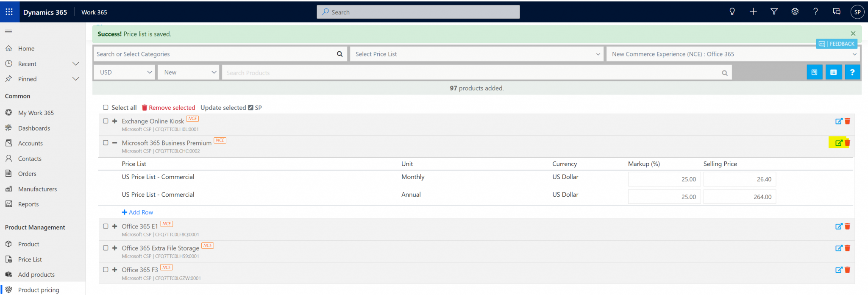The height and width of the screenshot is (295, 868).
Task: Open edit icon for Office 365 F3
Action: point(838,270)
